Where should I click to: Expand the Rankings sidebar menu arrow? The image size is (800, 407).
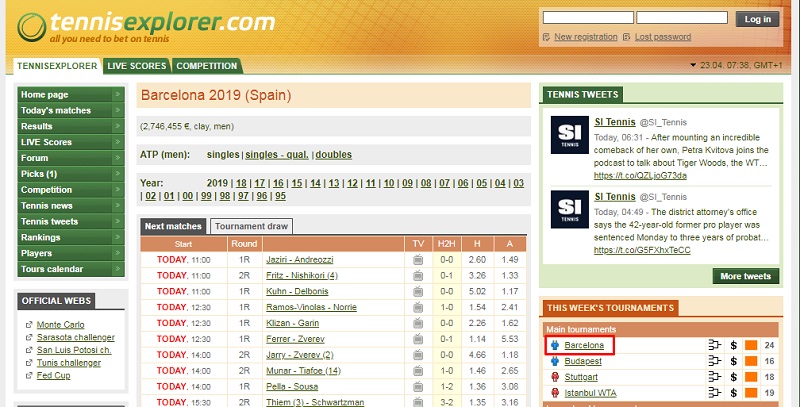pyautogui.click(x=117, y=238)
